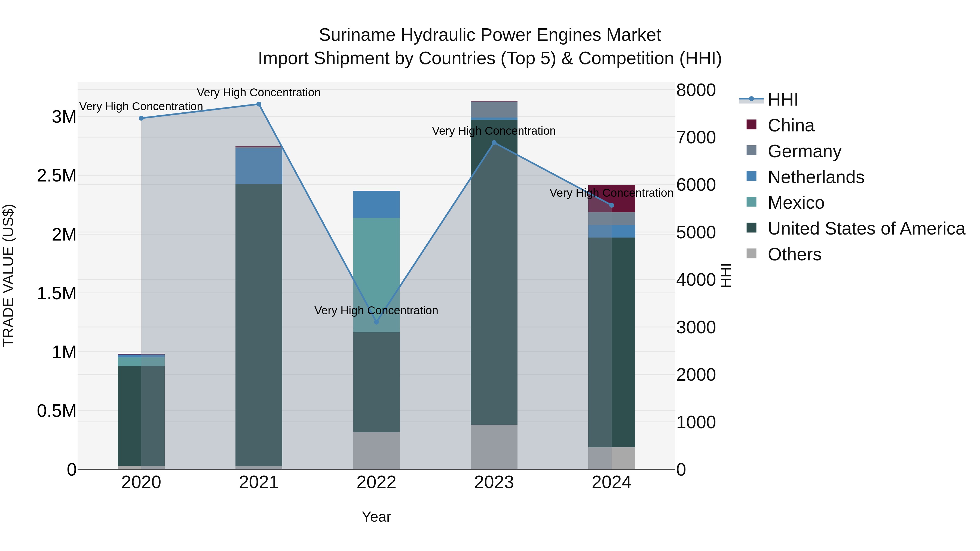Toggle United States of America legend entry

pyautogui.click(x=856, y=229)
